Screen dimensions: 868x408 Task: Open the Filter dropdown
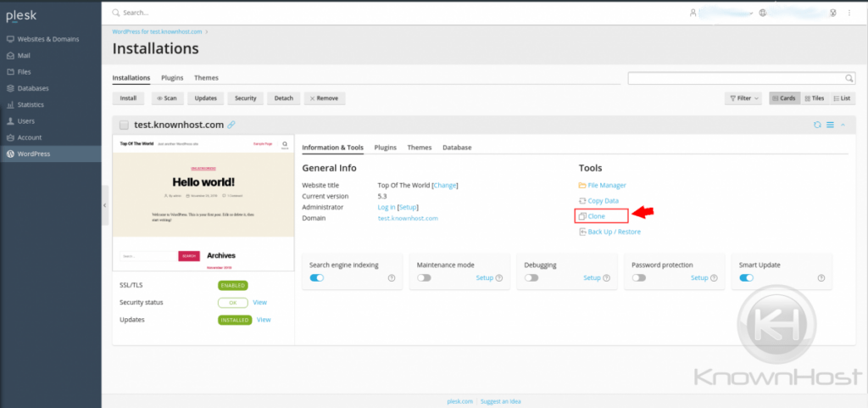point(743,98)
